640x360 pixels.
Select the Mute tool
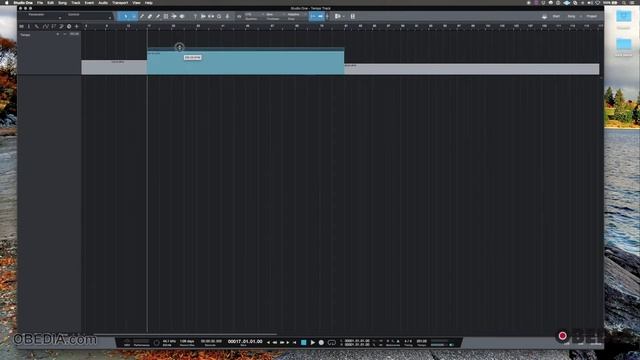[x=166, y=16]
